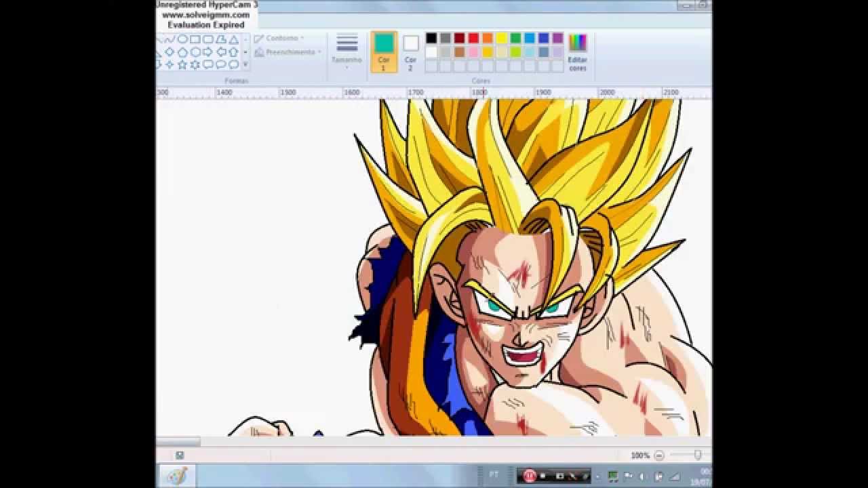Select the Rounded rectangle shape

click(208, 39)
